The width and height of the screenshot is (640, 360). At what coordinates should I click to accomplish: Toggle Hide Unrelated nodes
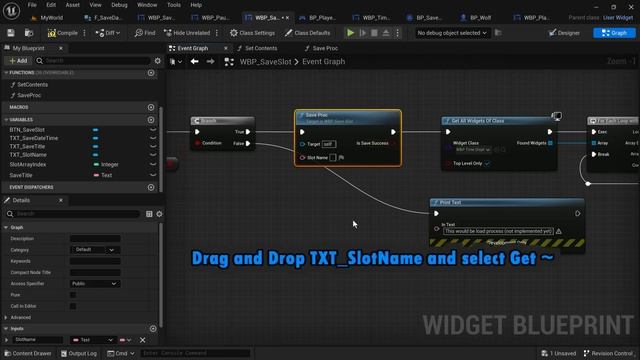click(187, 33)
